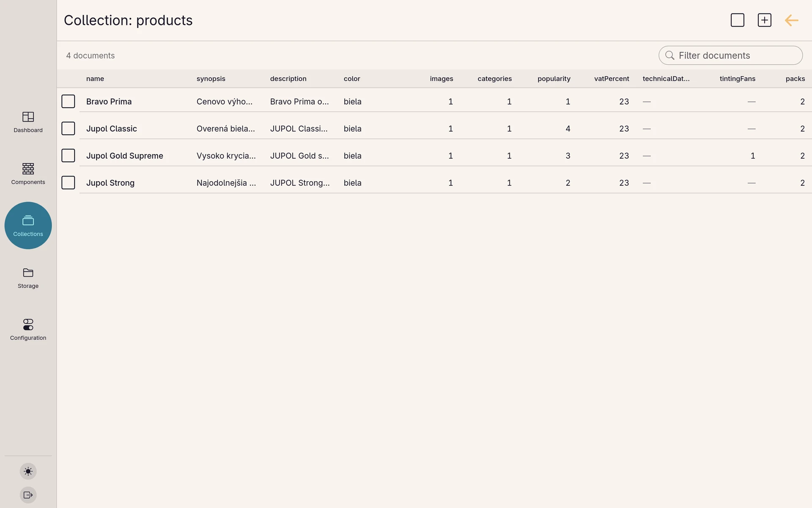Screen dimensions: 812x508
Task: Click the synopsis column header
Action: [211, 79]
